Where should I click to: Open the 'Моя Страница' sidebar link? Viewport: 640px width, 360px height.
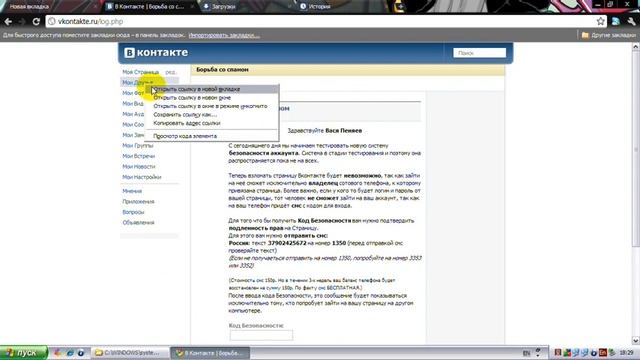coord(140,72)
